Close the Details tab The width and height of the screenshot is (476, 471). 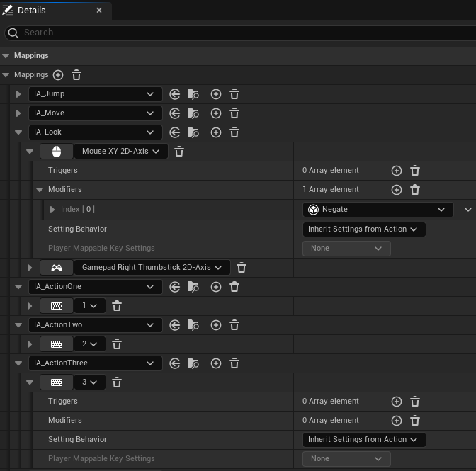point(99,11)
